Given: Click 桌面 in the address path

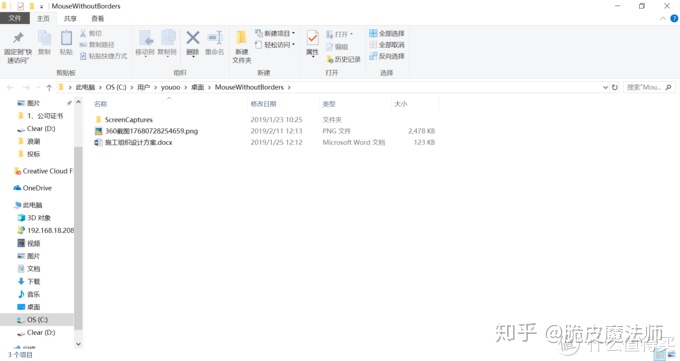Looking at the screenshot, I should 198,87.
